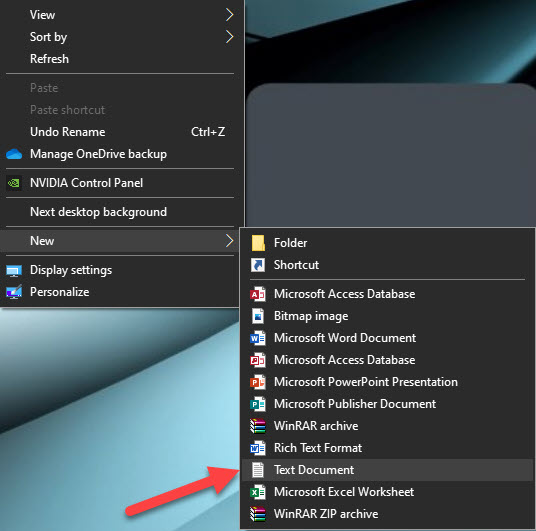Image resolution: width=536 pixels, height=531 pixels.
Task: Click the yellow Folder icon in New submenu
Action: click(x=258, y=243)
